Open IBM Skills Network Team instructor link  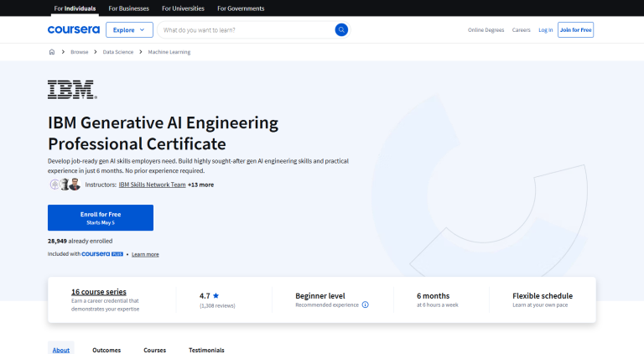[152, 185]
